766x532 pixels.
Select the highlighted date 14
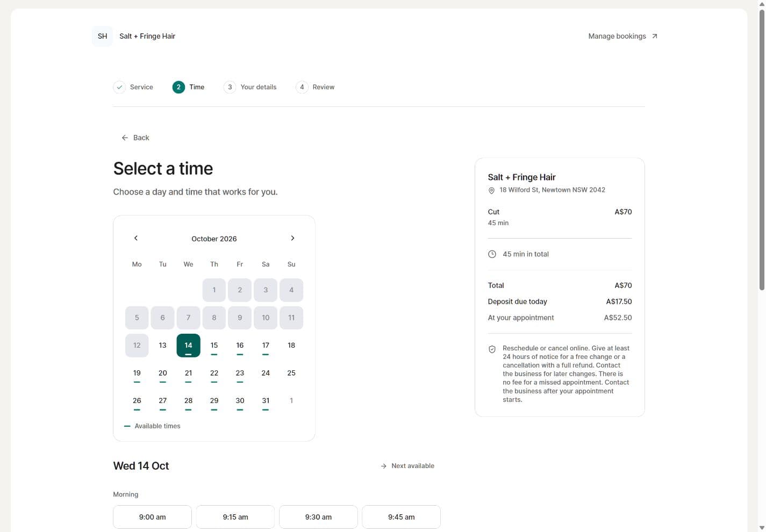(x=188, y=346)
